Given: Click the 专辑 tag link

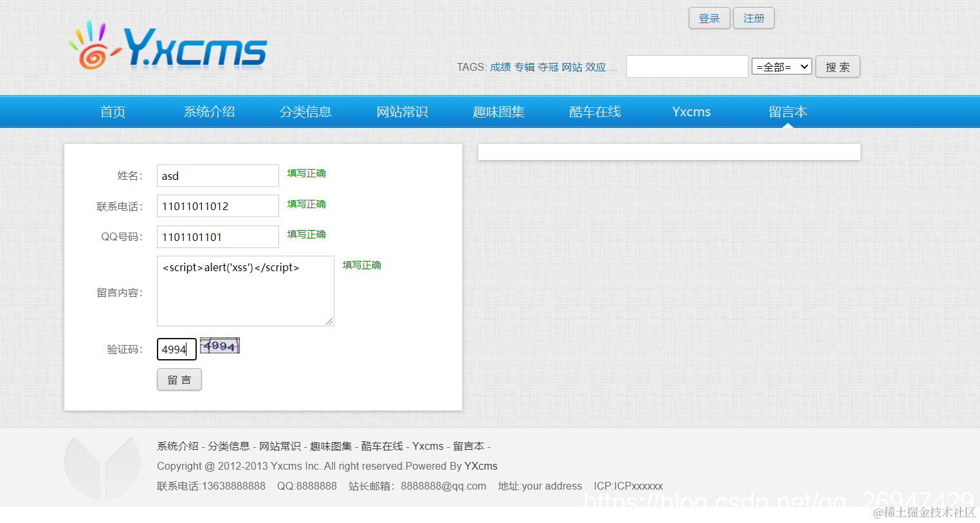Looking at the screenshot, I should click(524, 67).
